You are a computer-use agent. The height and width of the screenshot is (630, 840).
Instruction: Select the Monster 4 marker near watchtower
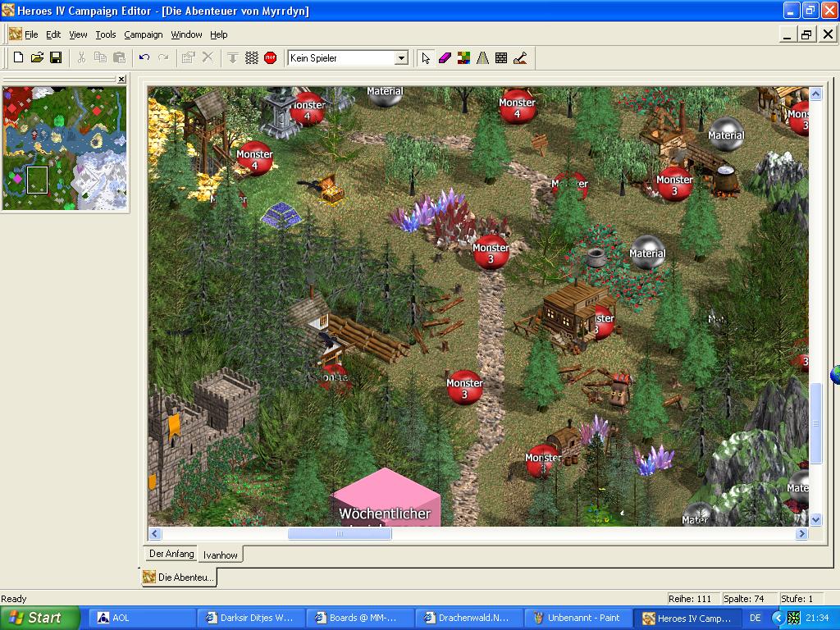[254, 159]
